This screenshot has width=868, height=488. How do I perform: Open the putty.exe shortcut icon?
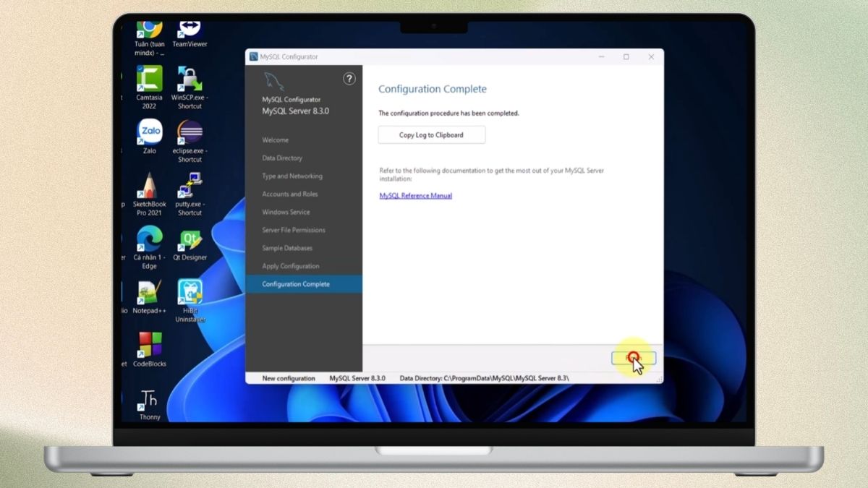(x=190, y=185)
